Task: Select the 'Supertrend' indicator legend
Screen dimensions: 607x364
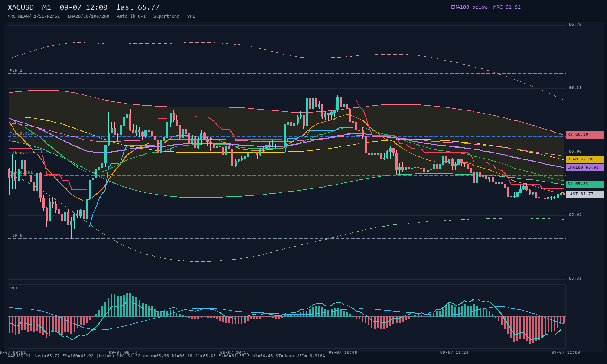Action: tap(166, 16)
